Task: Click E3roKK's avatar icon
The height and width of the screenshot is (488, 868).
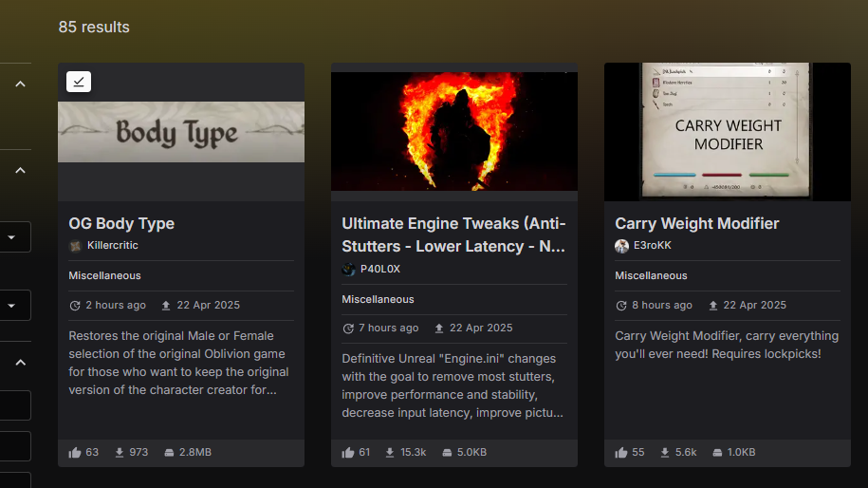Action: click(621, 246)
